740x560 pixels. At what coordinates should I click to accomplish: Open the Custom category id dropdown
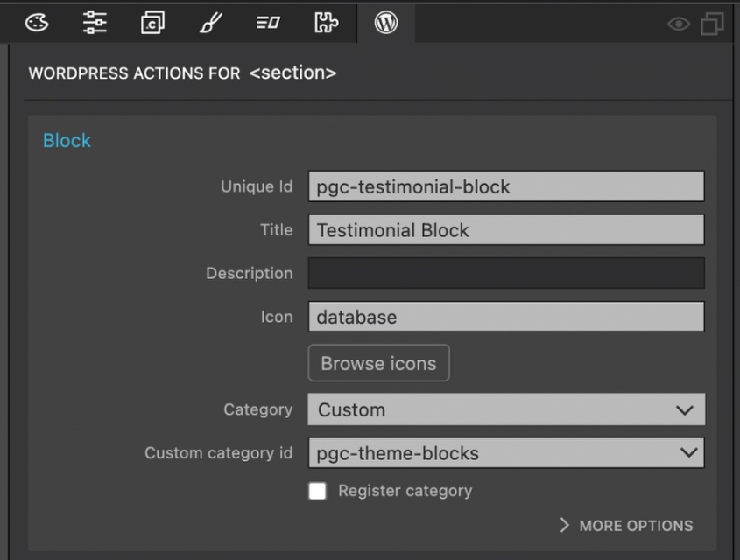(x=506, y=453)
